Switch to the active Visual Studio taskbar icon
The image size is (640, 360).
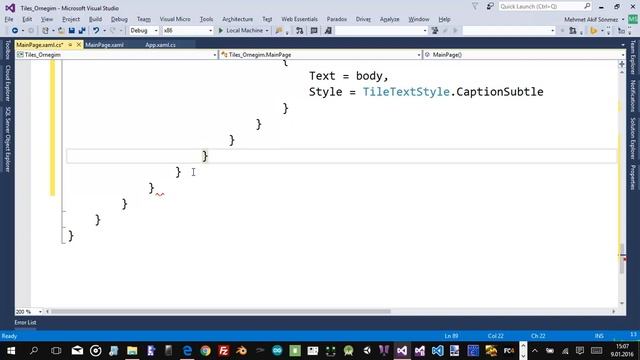(402, 351)
